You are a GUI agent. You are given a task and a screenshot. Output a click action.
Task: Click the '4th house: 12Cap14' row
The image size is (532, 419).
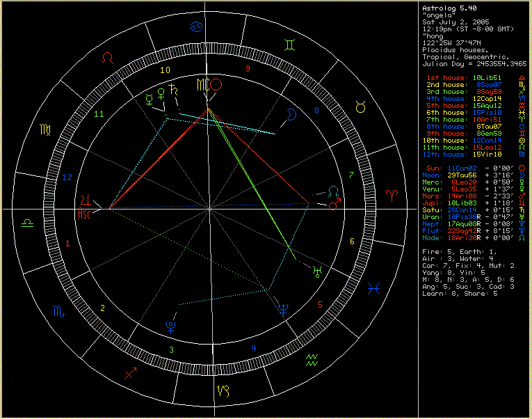[x=476, y=99]
